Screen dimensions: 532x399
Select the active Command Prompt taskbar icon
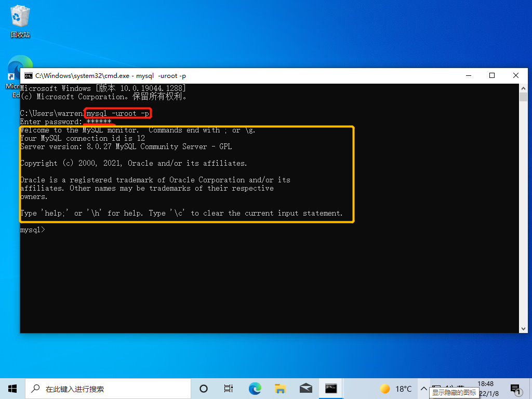pos(331,388)
